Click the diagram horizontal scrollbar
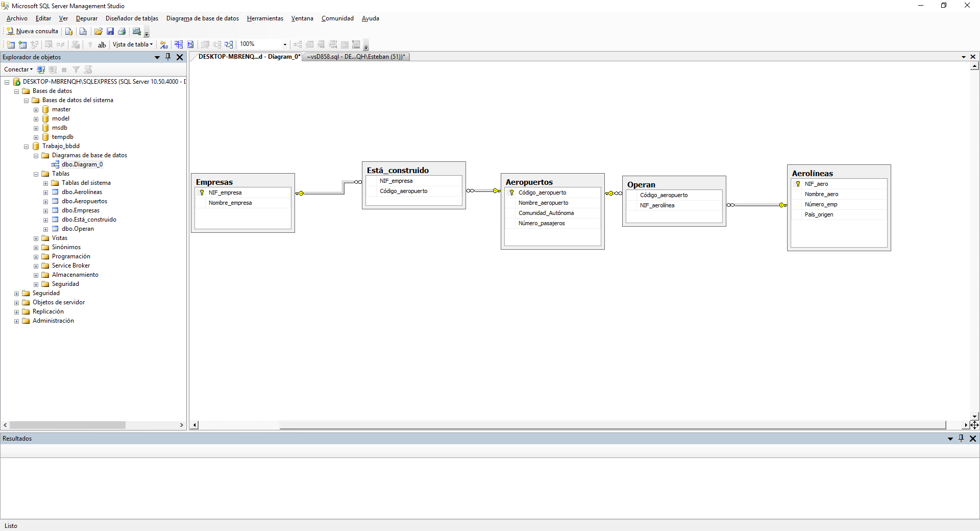The image size is (980, 531). (612, 425)
